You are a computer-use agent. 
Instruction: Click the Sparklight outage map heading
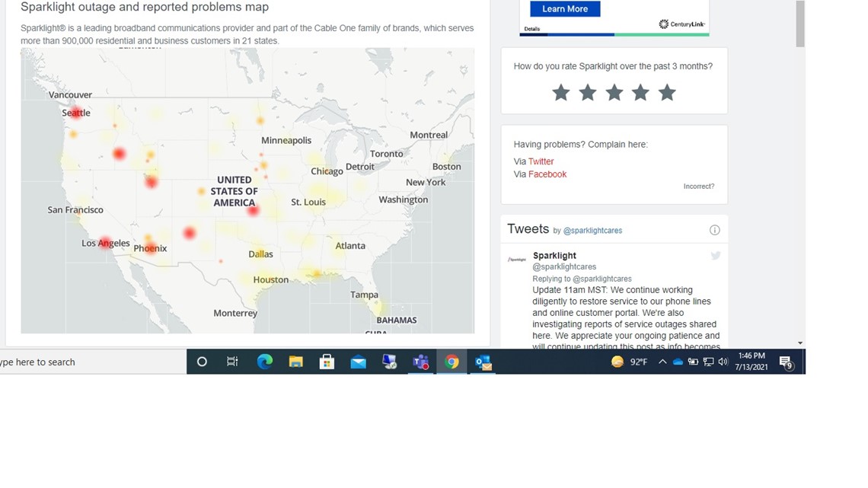coord(145,7)
